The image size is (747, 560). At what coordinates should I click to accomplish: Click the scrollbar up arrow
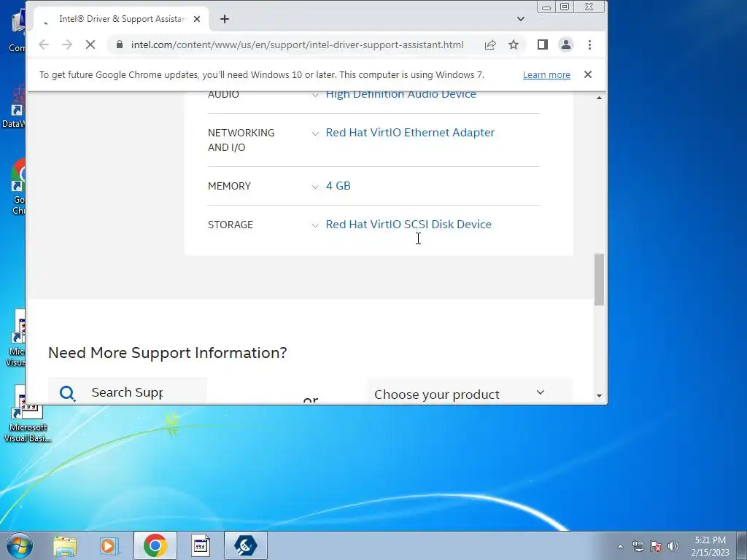pos(599,98)
